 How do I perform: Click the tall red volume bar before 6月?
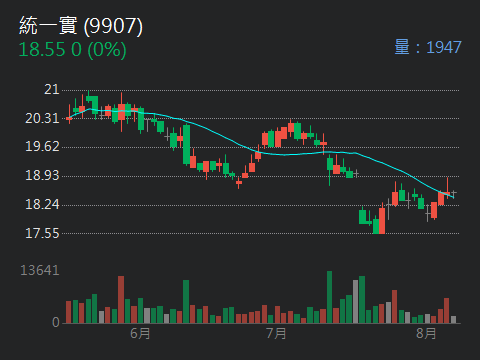pos(121,300)
